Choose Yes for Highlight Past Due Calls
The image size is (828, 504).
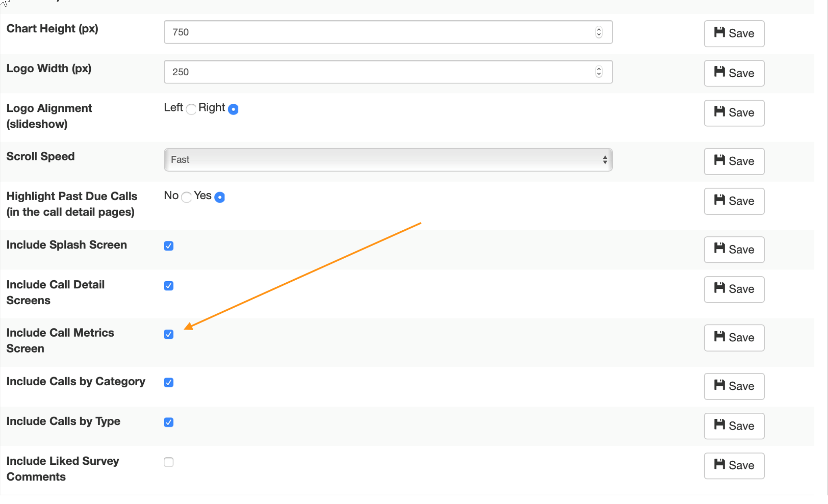[x=219, y=197]
